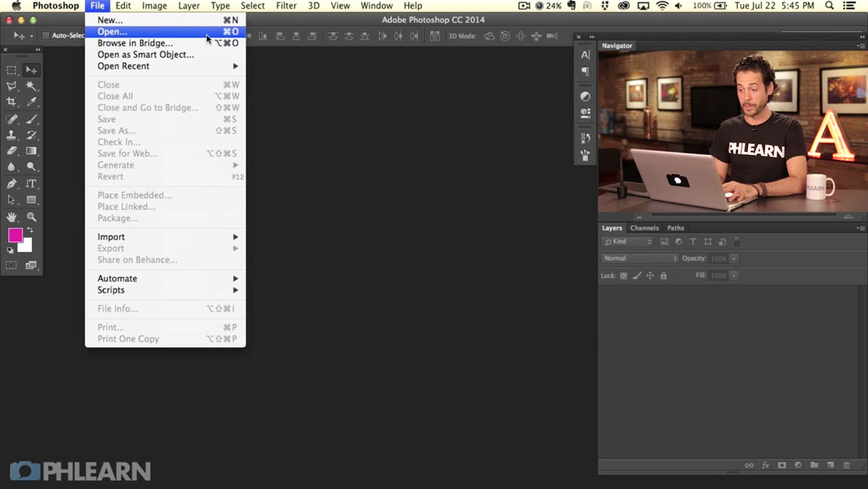Screen dimensions: 868x489
Task: Click the 3D Mode roll camera icon
Action: click(x=505, y=35)
